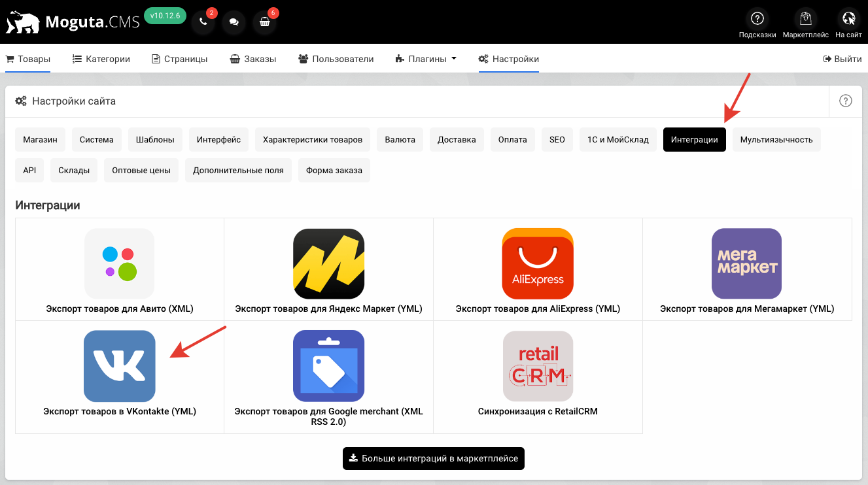Open the Avito export icon
The height and width of the screenshot is (485, 868).
pyautogui.click(x=120, y=264)
